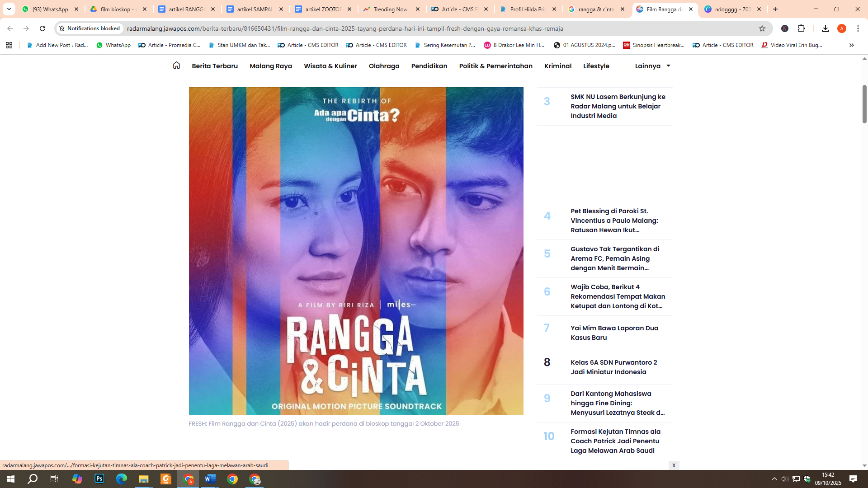Screen dimensions: 868x488
Task: Open the Kriminal menu
Action: (x=558, y=66)
